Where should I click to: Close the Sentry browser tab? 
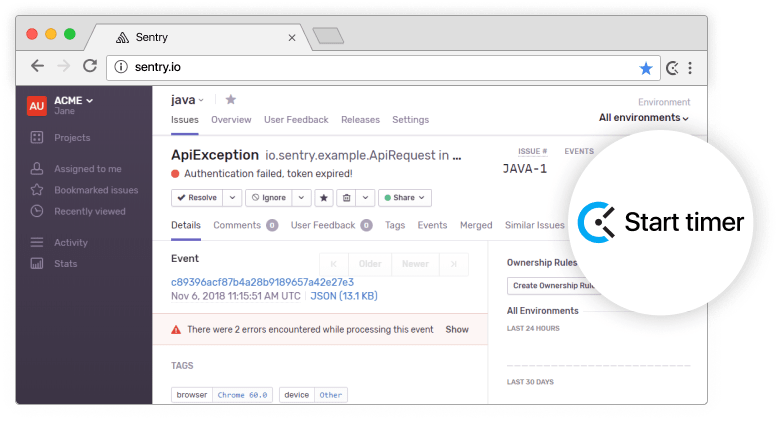click(292, 38)
